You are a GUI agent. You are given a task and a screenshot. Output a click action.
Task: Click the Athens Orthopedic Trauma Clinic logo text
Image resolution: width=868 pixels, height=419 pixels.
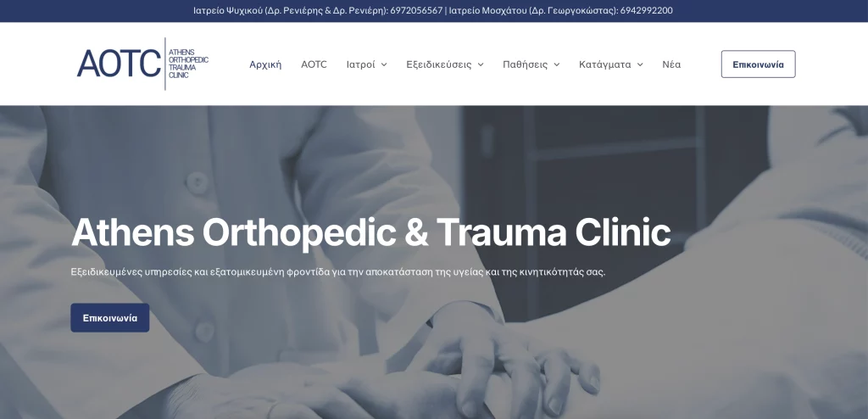188,64
